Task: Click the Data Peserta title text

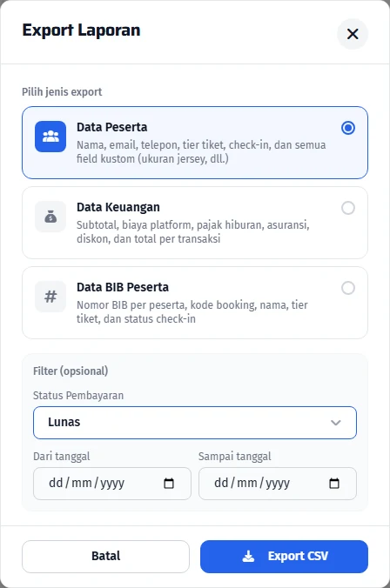Action: click(x=111, y=127)
